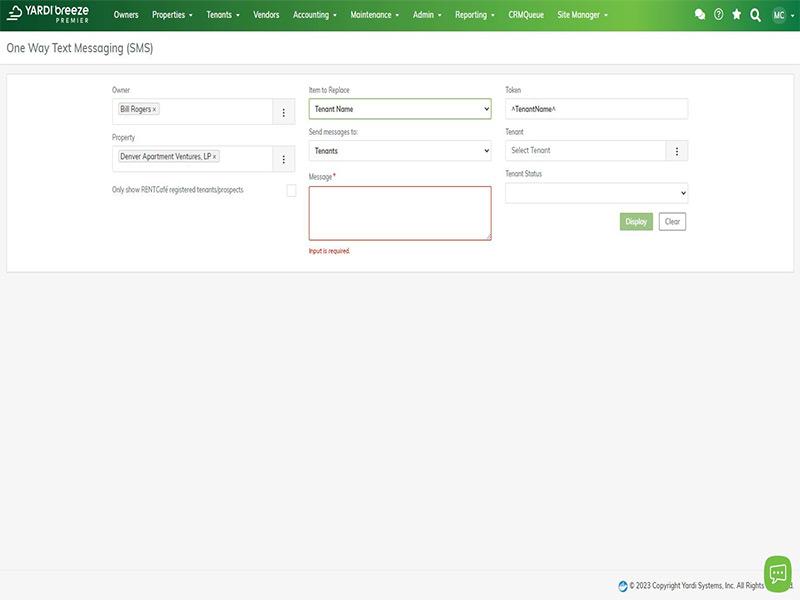Expand the Accounting menu
Image resolution: width=800 pixels, height=600 pixels.
tap(315, 15)
